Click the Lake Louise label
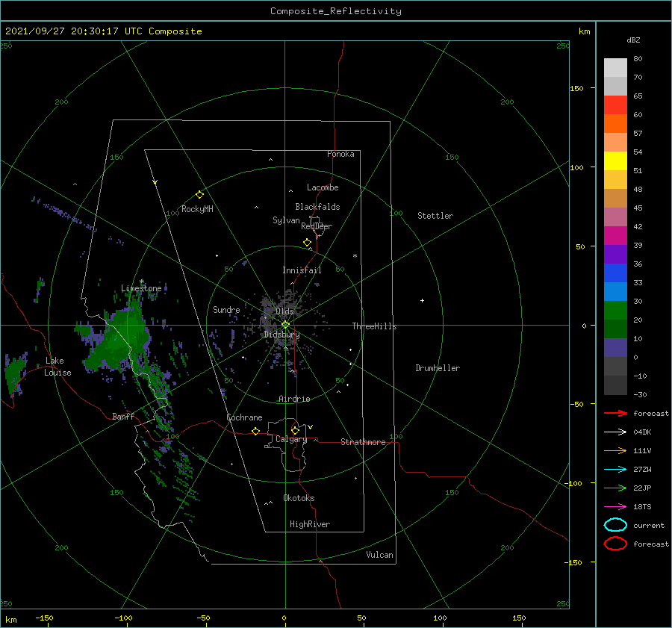Screen dimensions: 672x628 [x=57, y=367]
